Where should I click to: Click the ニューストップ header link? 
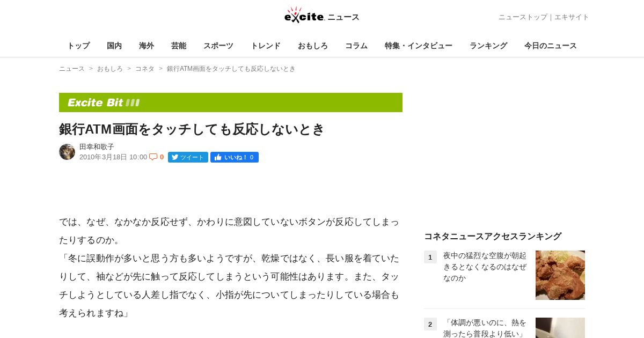point(523,17)
